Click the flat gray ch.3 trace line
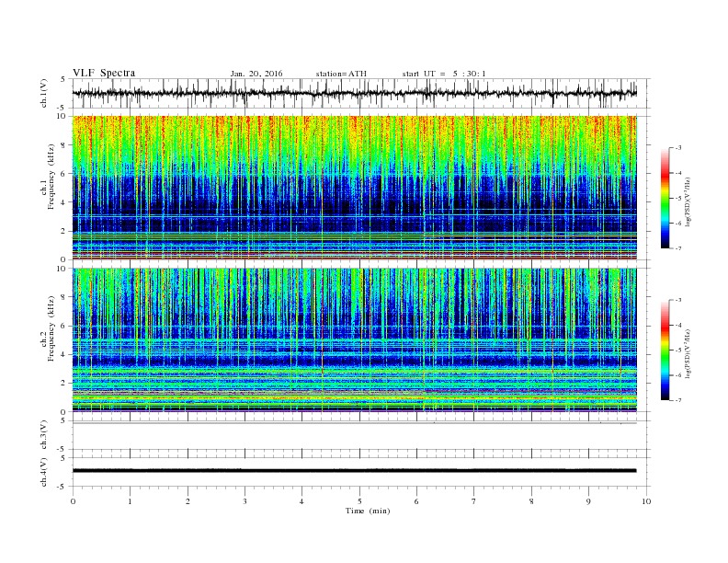The height and width of the screenshot is (563, 728). click(355, 423)
